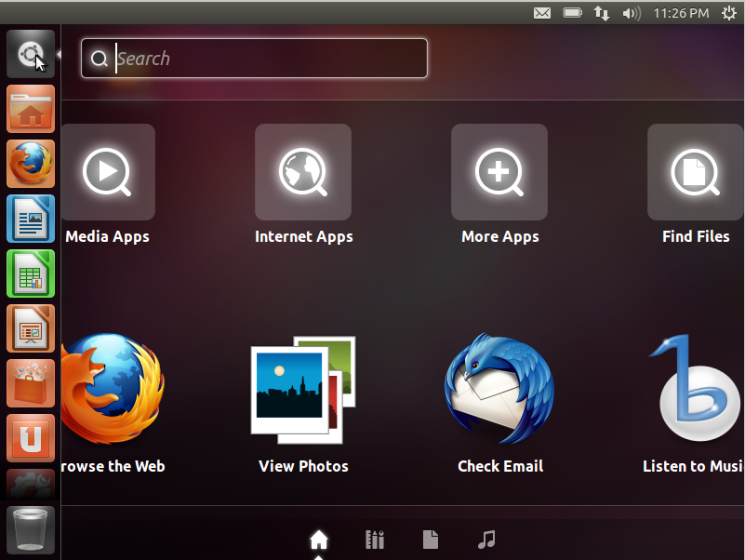745x560 pixels.
Task: Open the network indicator menu
Action: point(603,13)
